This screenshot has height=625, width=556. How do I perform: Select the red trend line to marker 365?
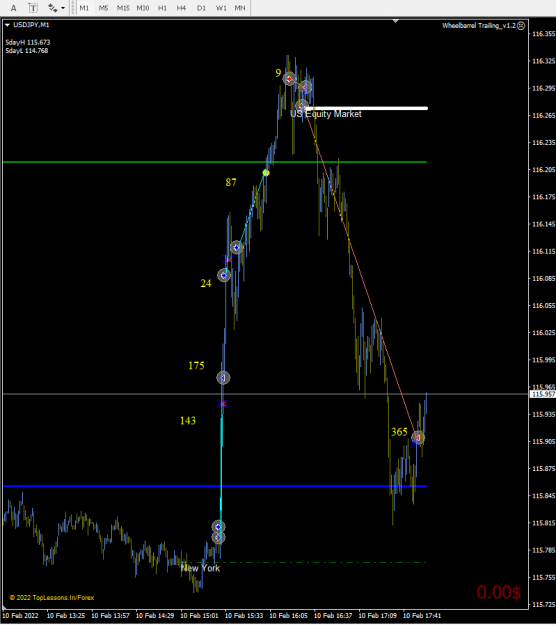click(x=361, y=271)
